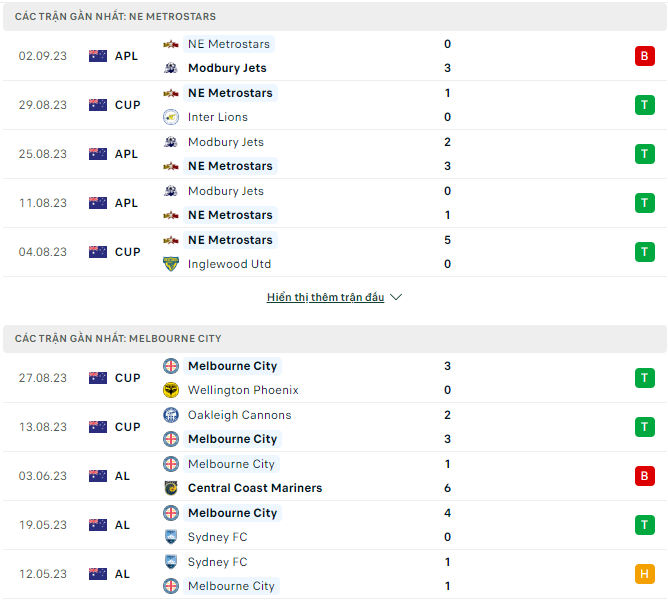Click the green T badge for 29.08.23 match

click(644, 105)
